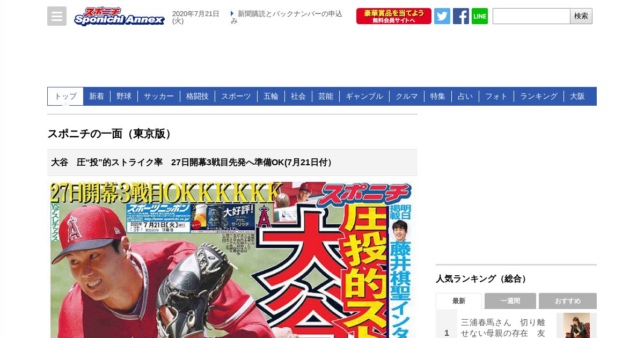The height and width of the screenshot is (338, 644).
Task: Go to 新着 in navigation bar
Action: tap(97, 96)
